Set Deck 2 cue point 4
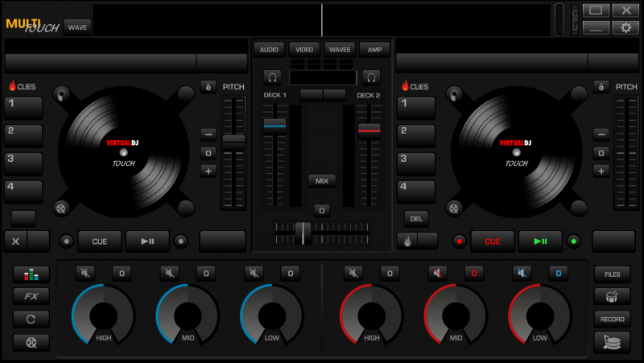644x363 pixels. [416, 192]
